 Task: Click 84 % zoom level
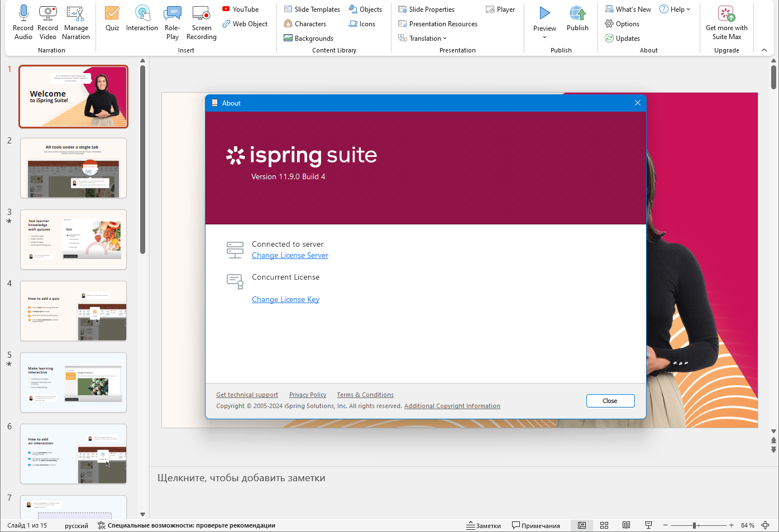(748, 525)
